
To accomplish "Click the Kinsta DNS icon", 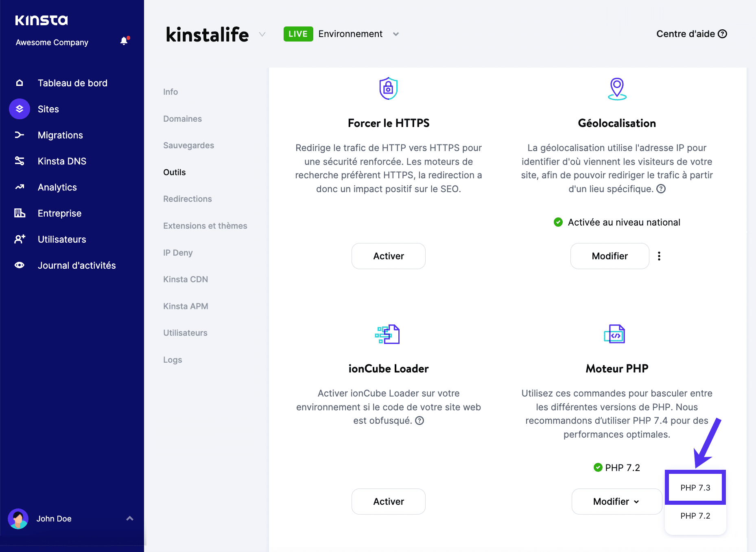I will click(20, 161).
